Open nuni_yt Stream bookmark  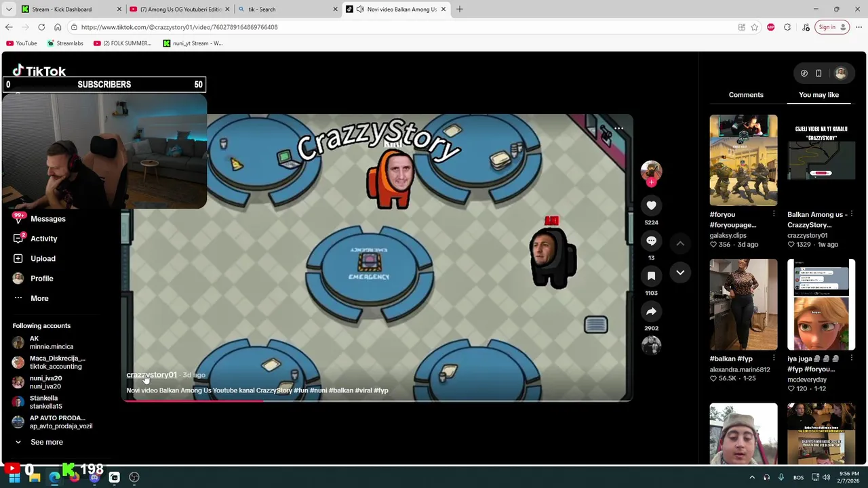point(193,43)
